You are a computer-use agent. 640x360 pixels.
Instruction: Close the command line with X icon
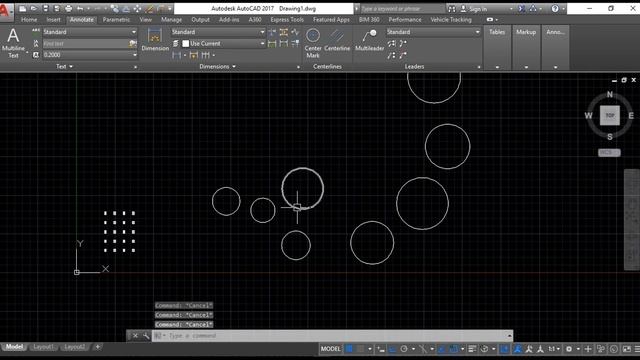(x=135, y=336)
